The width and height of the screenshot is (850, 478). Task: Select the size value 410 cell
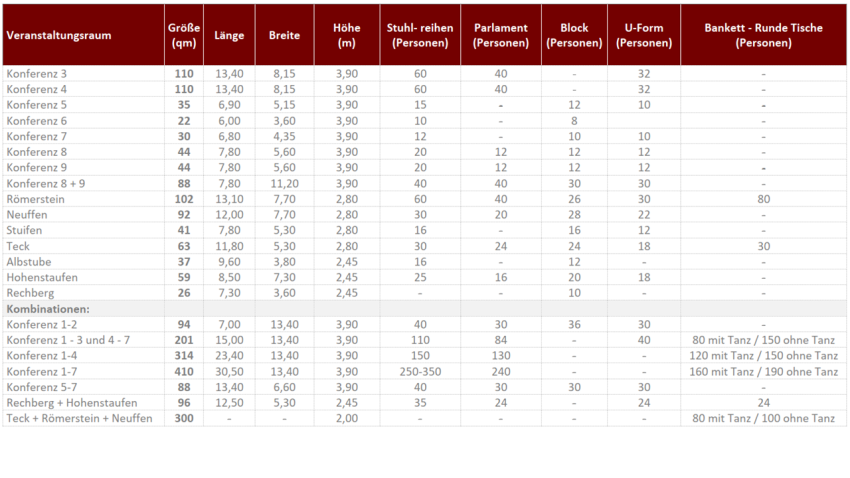pyautogui.click(x=184, y=371)
